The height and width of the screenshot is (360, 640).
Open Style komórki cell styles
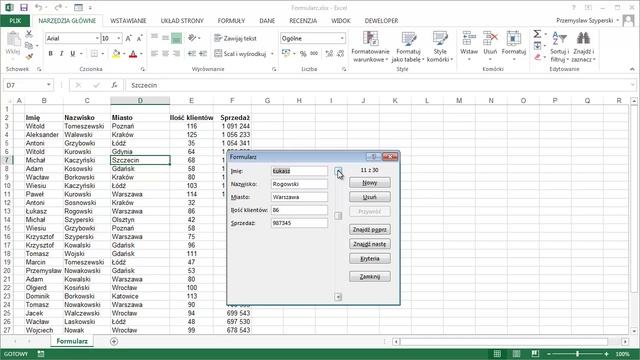tap(440, 47)
